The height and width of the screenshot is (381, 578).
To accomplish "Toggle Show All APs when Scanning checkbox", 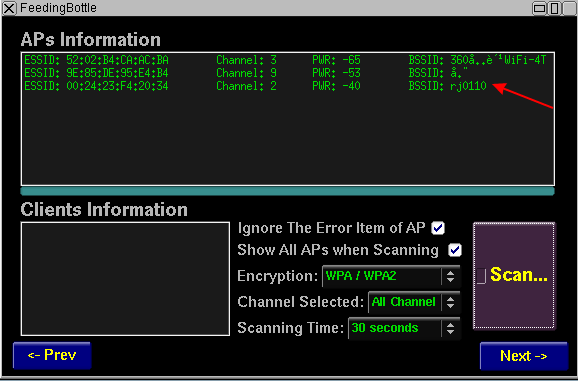I will coord(455,250).
